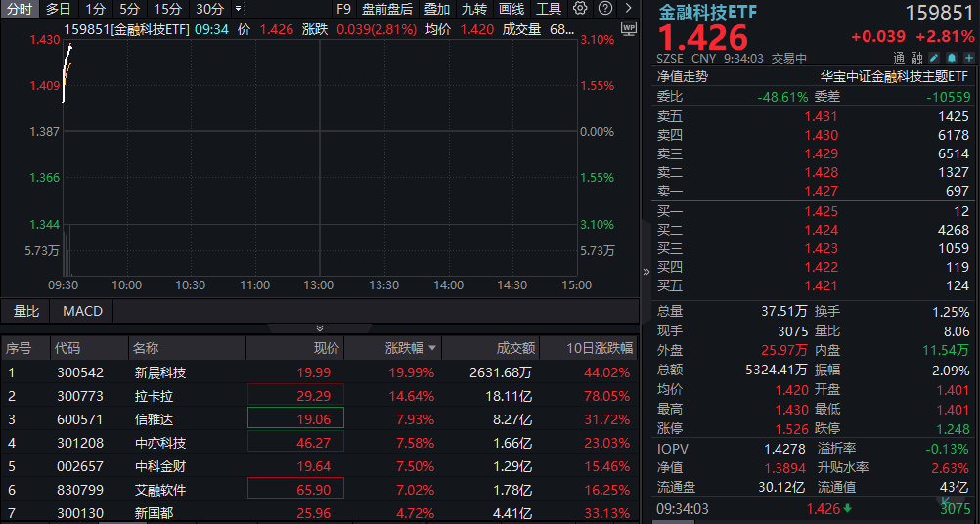The image size is (980, 524).
Task: Select the MACD indicator tab
Action: [x=82, y=311]
